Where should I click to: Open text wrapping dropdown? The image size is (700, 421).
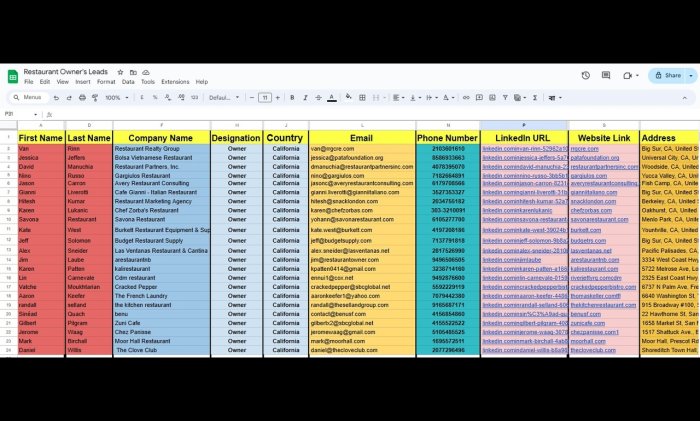click(x=431, y=97)
